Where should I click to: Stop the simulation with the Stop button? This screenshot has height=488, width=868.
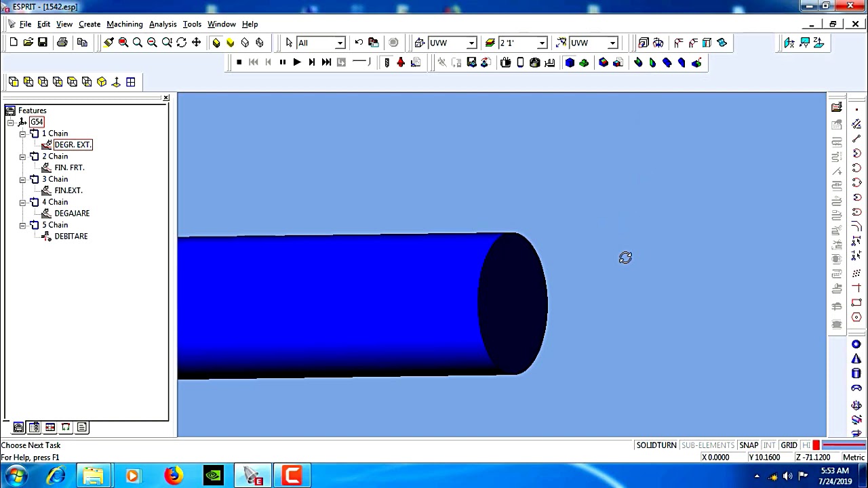239,62
